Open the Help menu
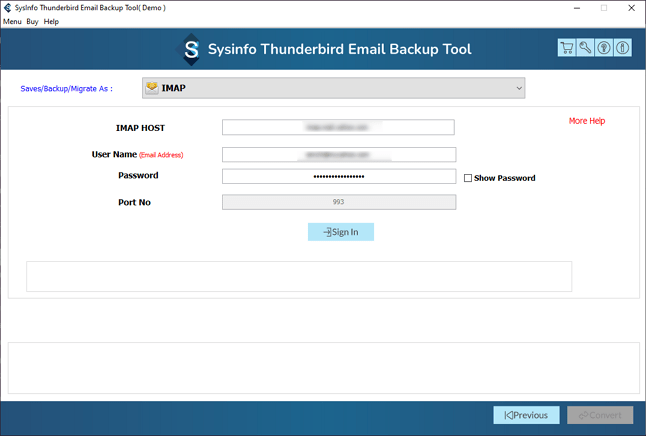The height and width of the screenshot is (436, 646). pyautogui.click(x=51, y=21)
